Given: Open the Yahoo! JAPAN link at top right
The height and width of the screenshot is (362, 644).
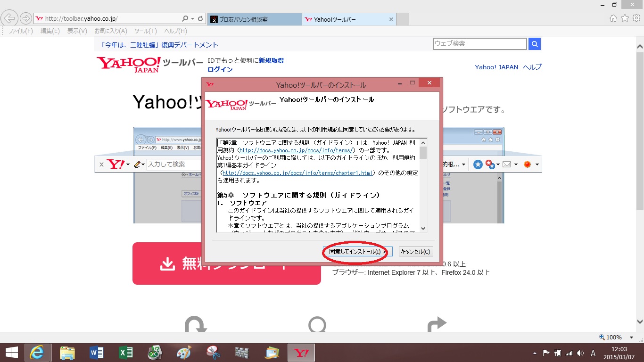Looking at the screenshot, I should pos(496,67).
